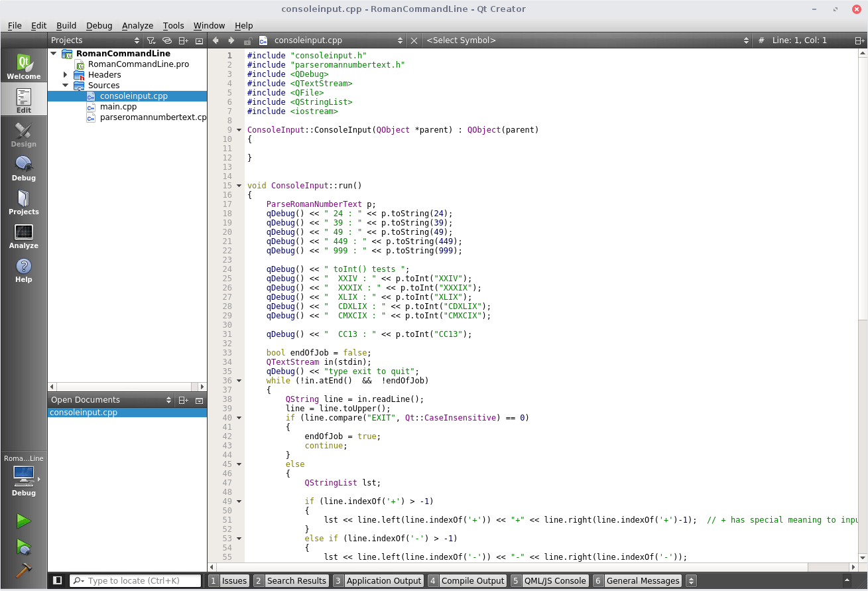Start debugging via the debug-run icon
The width and height of the screenshot is (868, 591).
(x=24, y=547)
